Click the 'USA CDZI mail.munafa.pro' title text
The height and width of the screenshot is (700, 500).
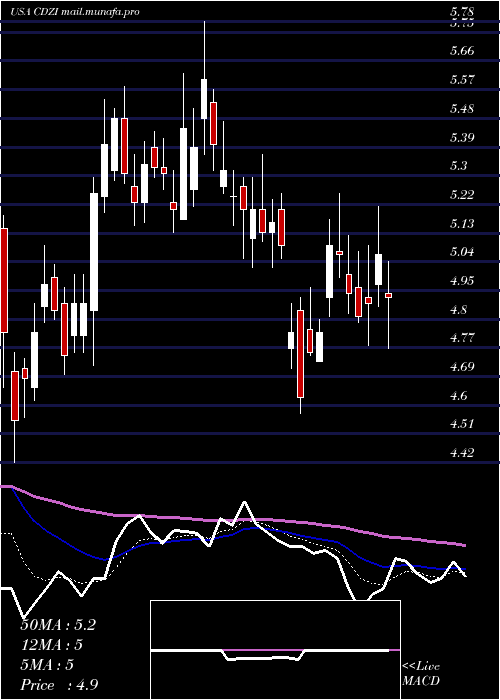(75, 12)
